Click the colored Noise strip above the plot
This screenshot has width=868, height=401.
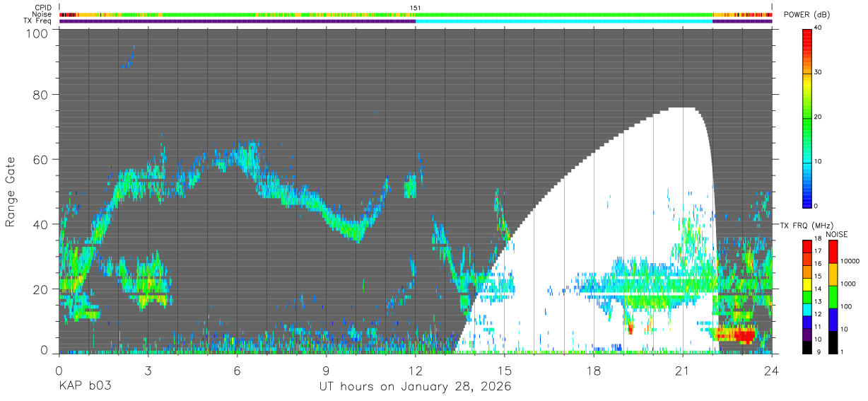(416, 14)
